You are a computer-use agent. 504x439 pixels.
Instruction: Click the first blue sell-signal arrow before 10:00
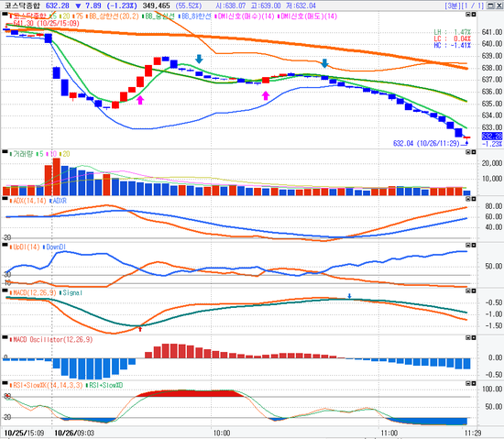199,59
